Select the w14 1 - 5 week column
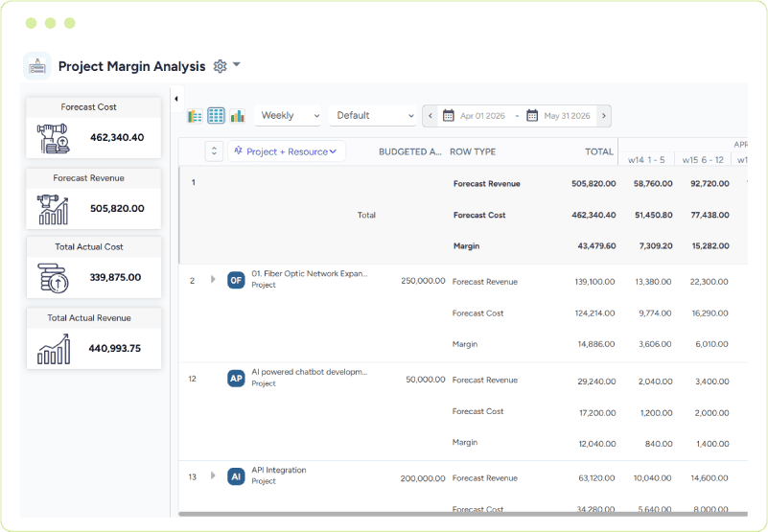The height and width of the screenshot is (532, 768). click(646, 160)
